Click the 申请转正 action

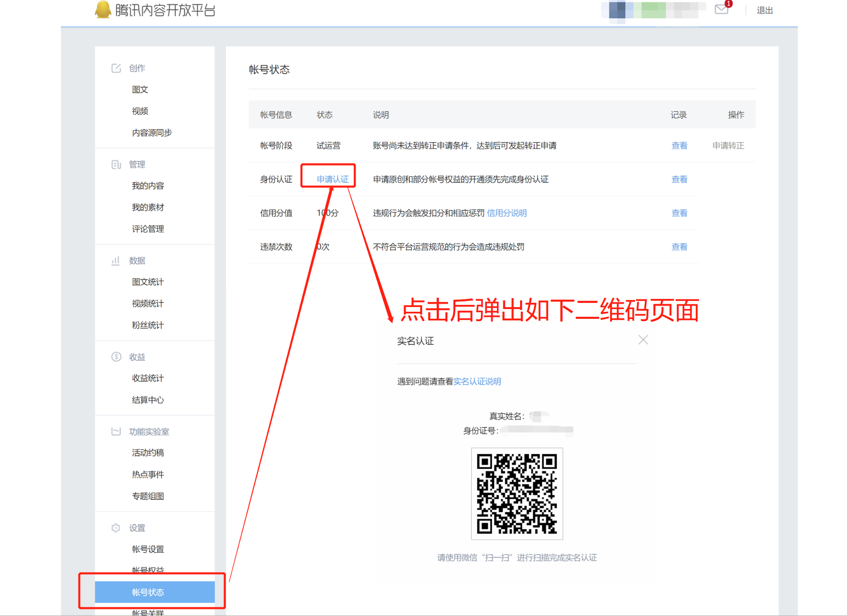pyautogui.click(x=728, y=145)
